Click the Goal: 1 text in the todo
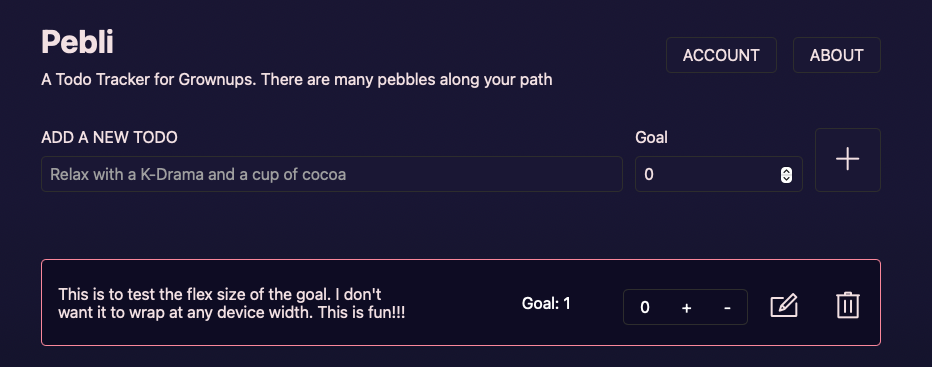 point(546,303)
